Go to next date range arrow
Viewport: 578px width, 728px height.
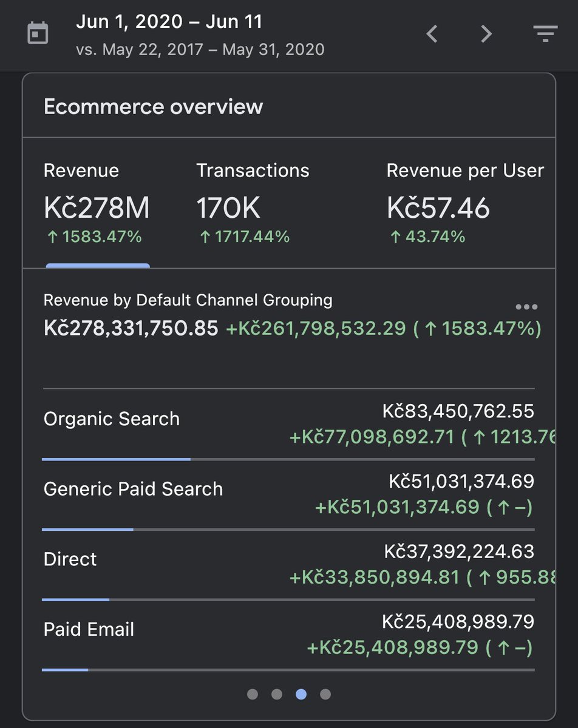point(486,34)
